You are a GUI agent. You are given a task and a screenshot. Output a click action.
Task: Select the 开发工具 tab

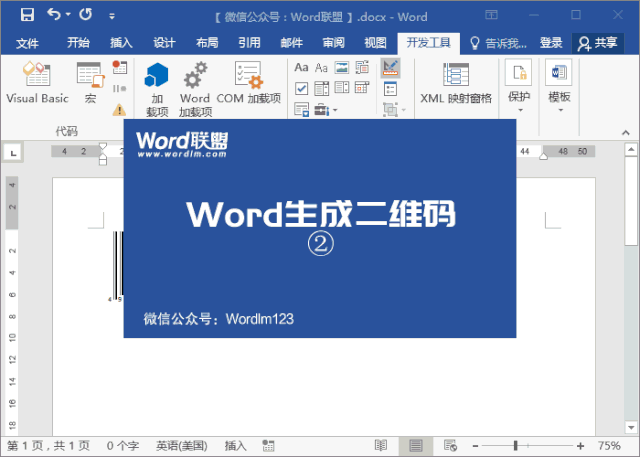coord(429,43)
